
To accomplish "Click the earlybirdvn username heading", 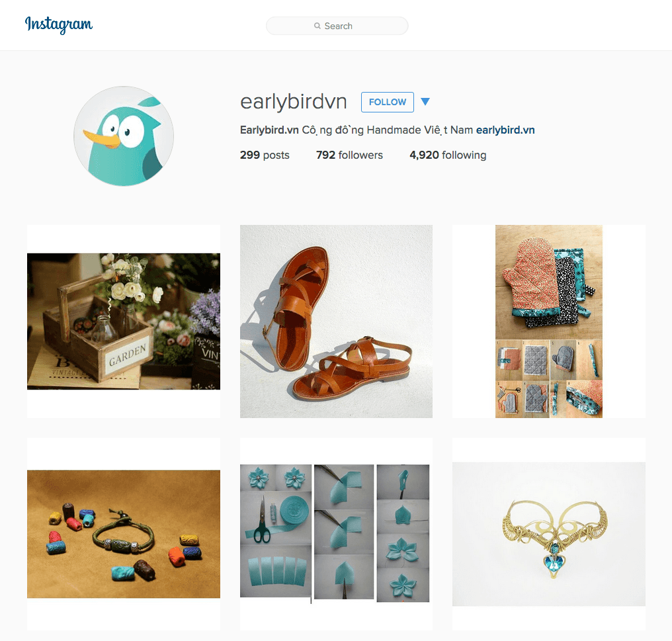I will 293,102.
